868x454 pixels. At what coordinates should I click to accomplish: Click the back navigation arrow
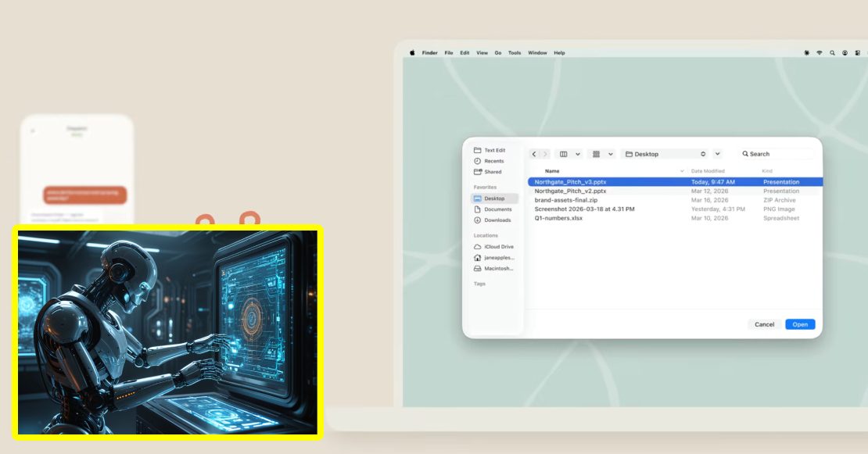coord(534,154)
